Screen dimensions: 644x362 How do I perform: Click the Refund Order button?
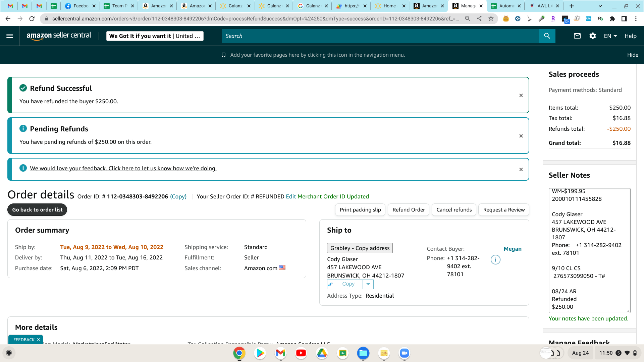pos(409,210)
